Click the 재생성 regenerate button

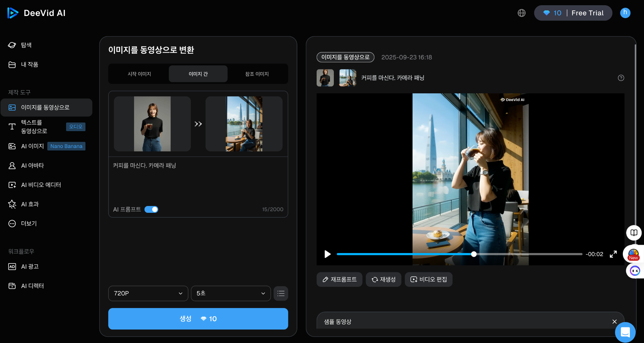click(383, 279)
